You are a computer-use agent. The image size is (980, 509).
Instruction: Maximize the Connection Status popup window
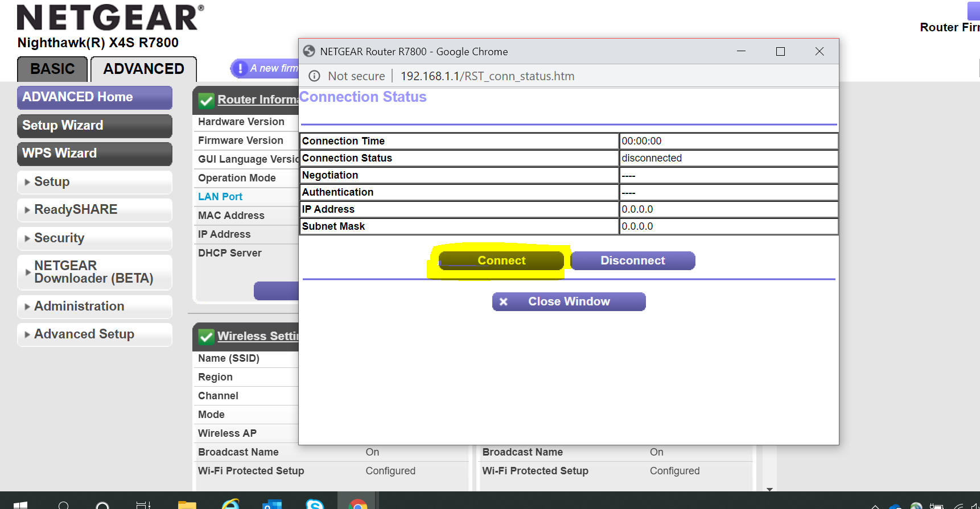pos(781,51)
